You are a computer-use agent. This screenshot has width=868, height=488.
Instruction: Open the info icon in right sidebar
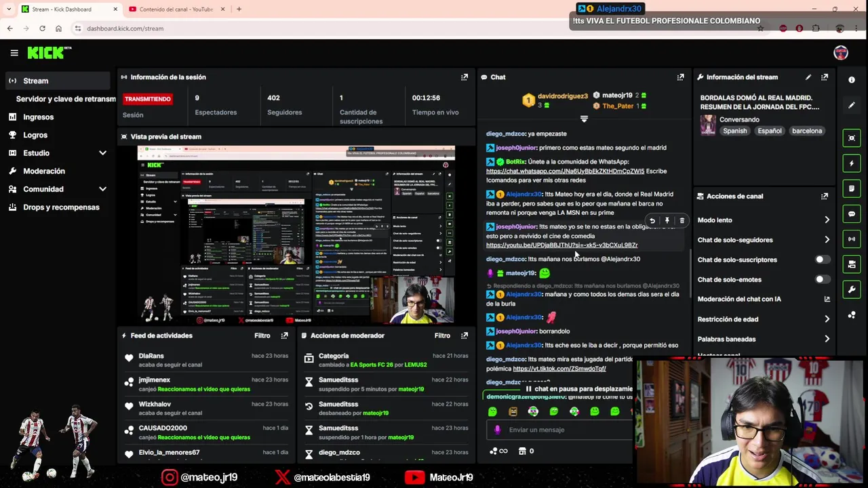[852, 80]
